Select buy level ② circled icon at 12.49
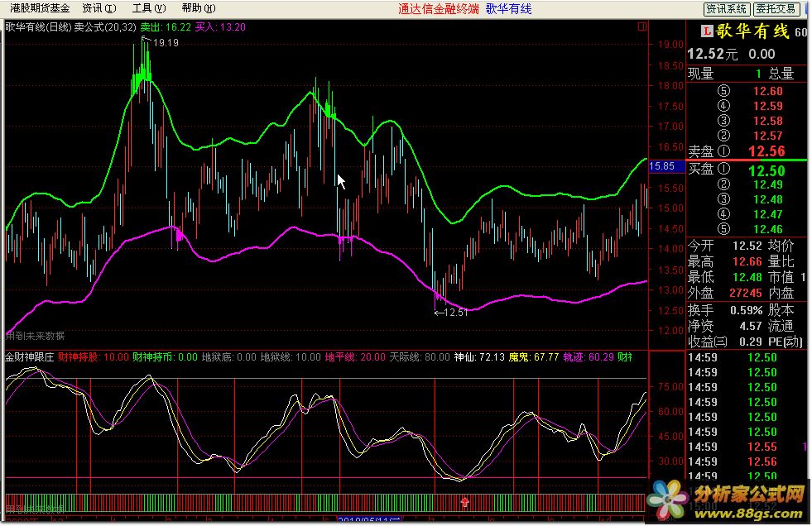Image resolution: width=812 pixels, height=526 pixels. [723, 184]
